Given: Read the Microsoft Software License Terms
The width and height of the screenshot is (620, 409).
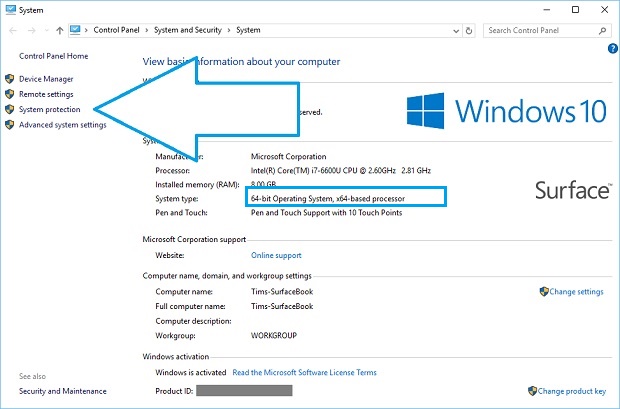Looking at the screenshot, I should pyautogui.click(x=304, y=373).
